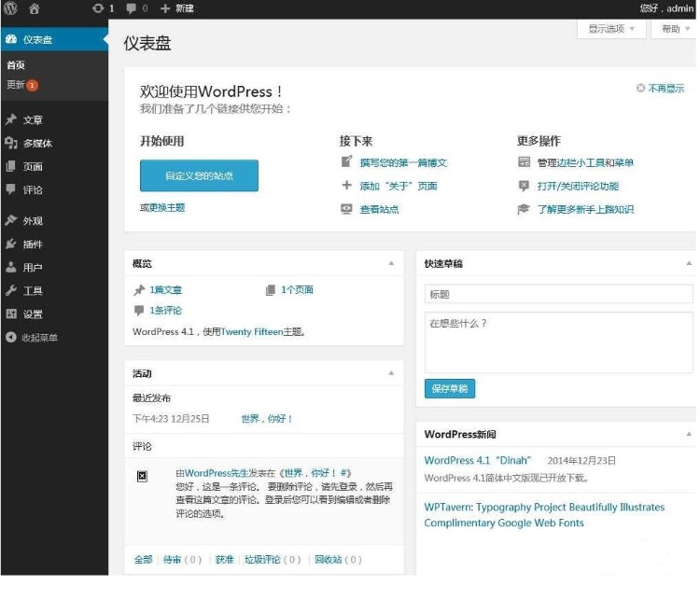This screenshot has width=700, height=600.
Task: Open 1个页面 in overview
Action: pos(297,289)
